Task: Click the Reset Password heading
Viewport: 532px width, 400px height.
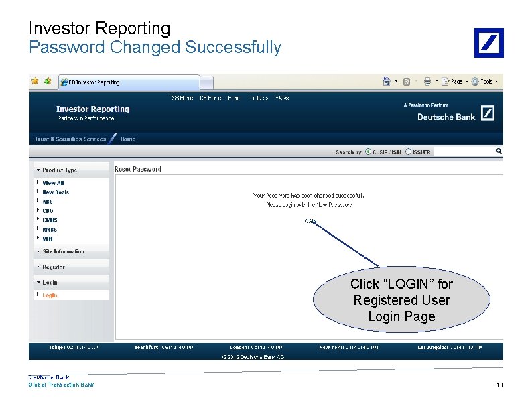Action: click(138, 169)
